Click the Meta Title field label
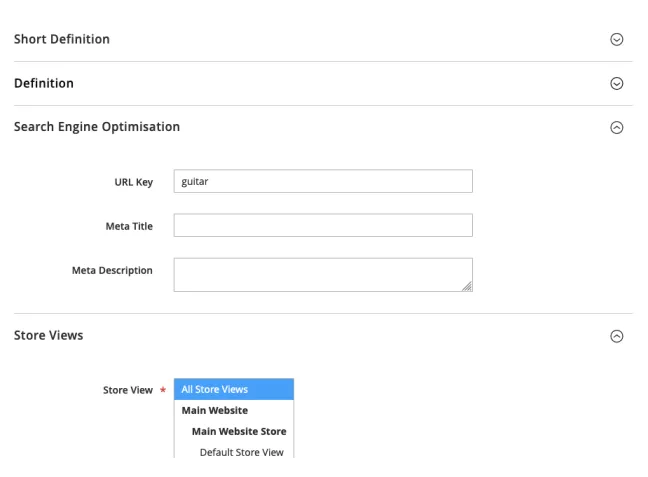 pyautogui.click(x=129, y=226)
